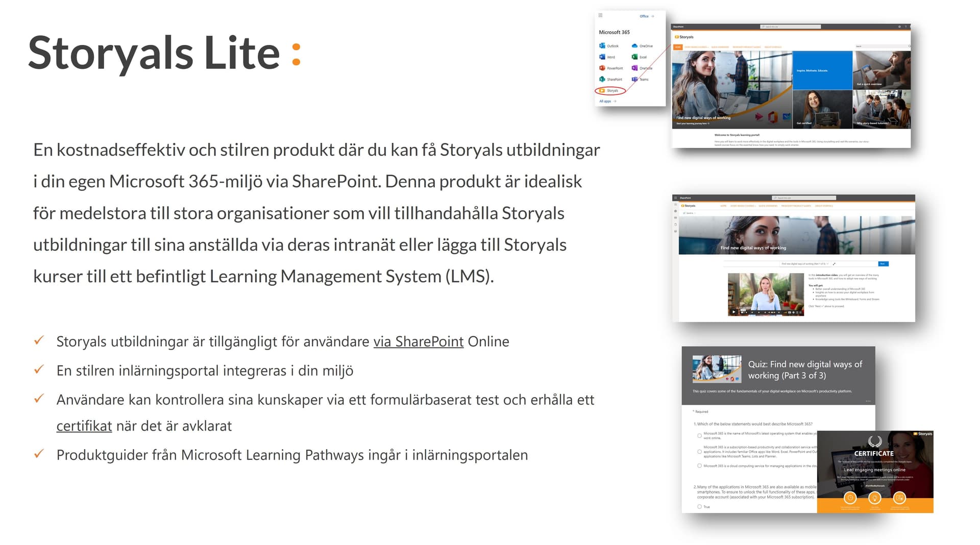Image resolution: width=980 pixels, height=545 pixels.
Task: Click the rightmost circular certificate icon
Action: tap(899, 498)
